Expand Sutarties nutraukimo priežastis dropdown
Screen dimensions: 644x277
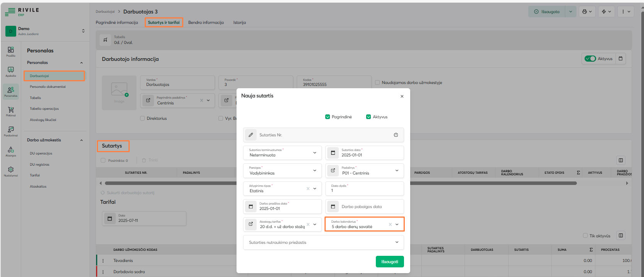click(397, 242)
